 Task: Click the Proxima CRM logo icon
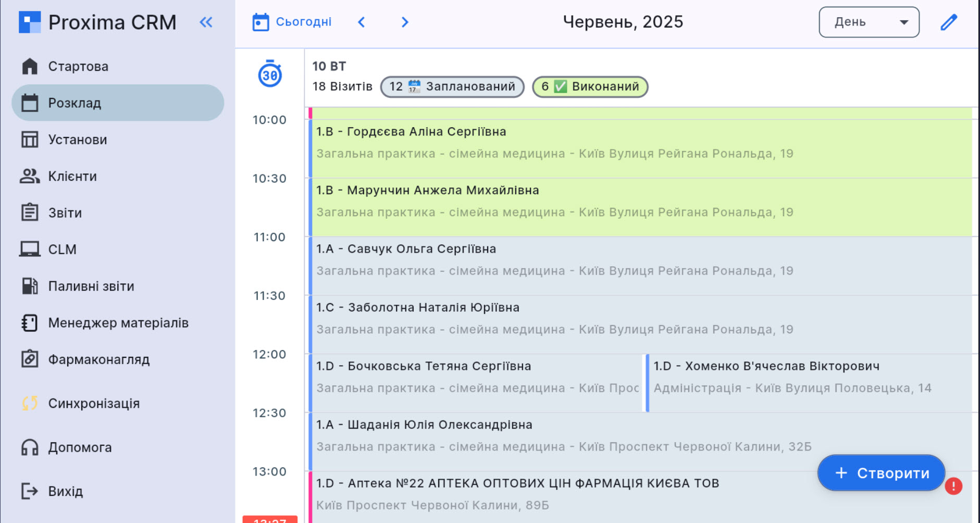(x=30, y=22)
